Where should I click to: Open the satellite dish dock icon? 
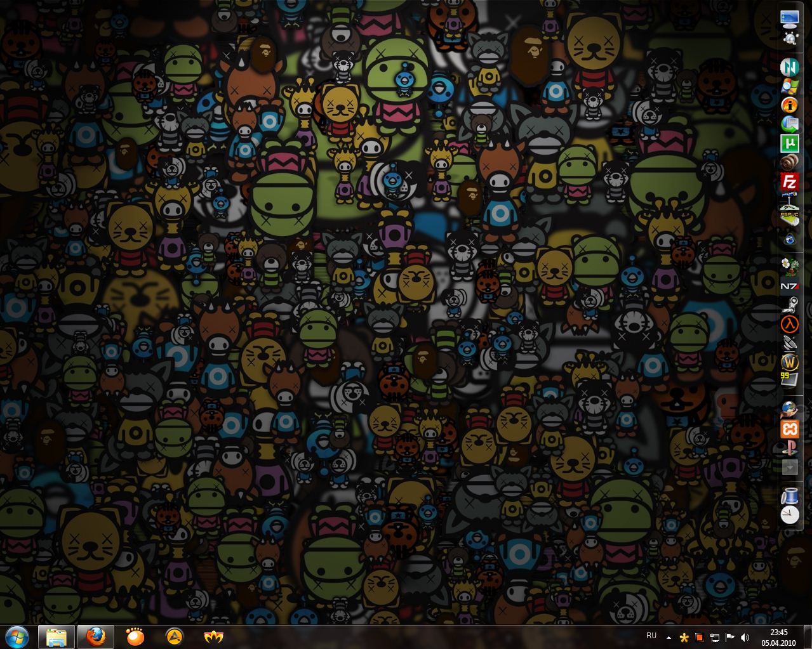[790, 343]
